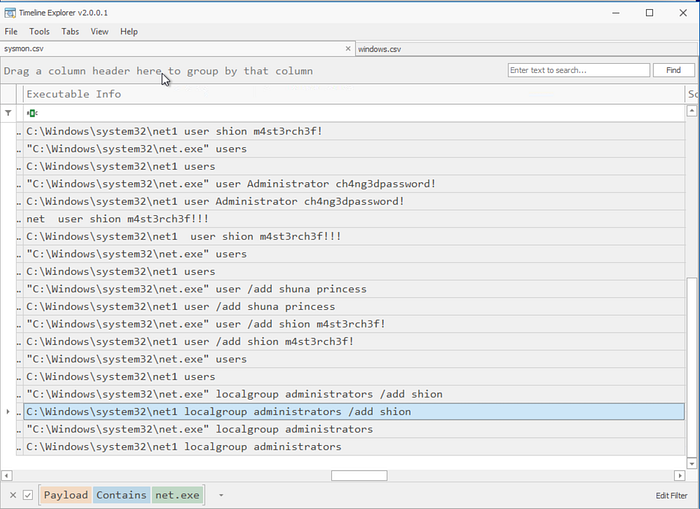The width and height of the screenshot is (700, 509).
Task: Click the Timeline Explorer app icon
Action: click(10, 13)
